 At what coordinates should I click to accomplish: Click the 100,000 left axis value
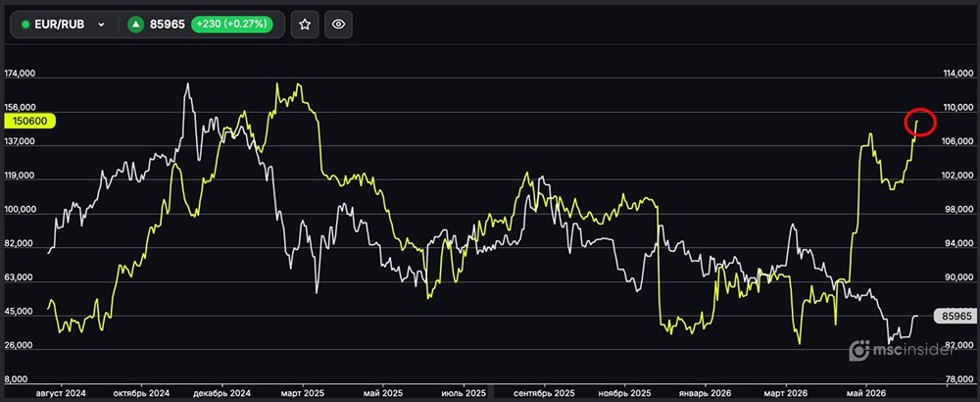pyautogui.click(x=20, y=210)
